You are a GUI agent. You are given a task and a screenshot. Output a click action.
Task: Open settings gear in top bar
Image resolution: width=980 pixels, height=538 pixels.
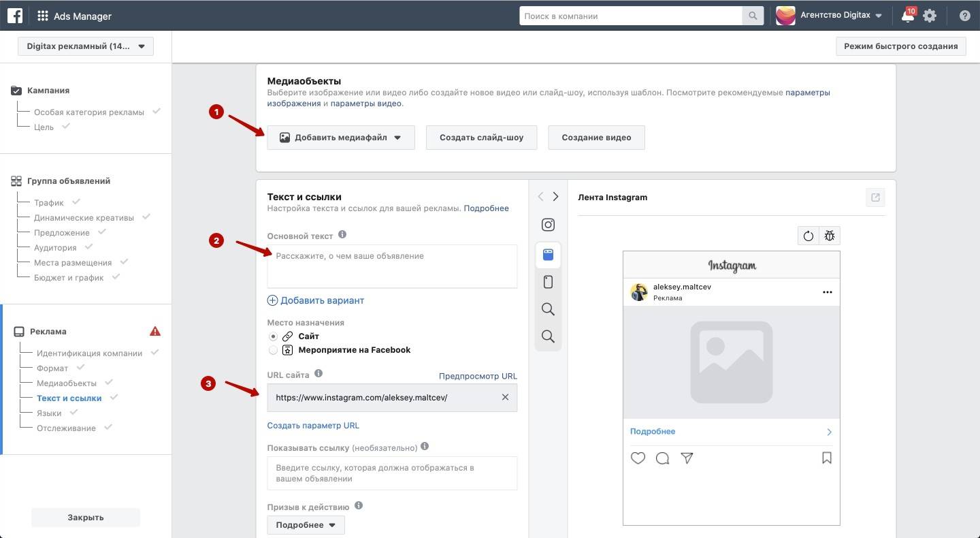coord(930,16)
